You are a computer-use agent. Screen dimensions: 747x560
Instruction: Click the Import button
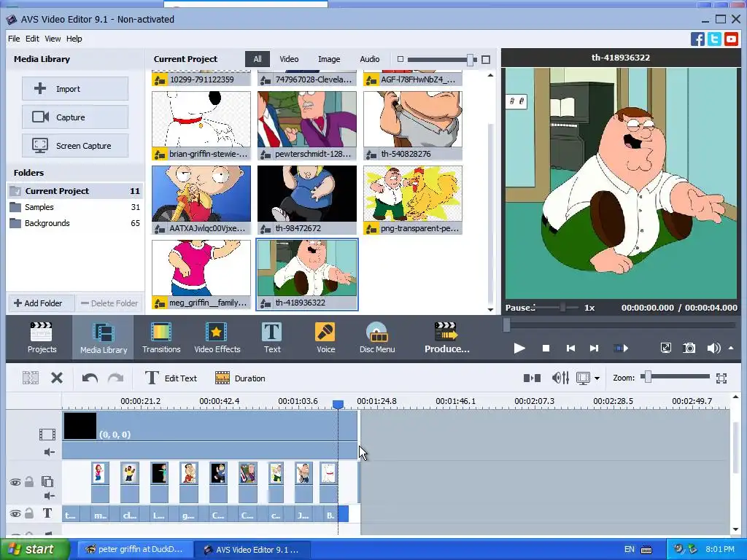click(x=75, y=88)
